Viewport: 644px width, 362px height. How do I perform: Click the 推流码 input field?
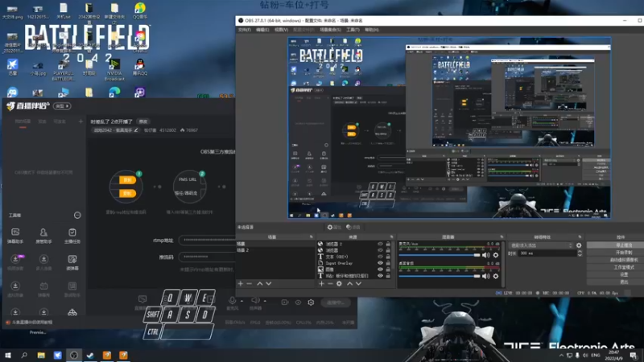coord(208,257)
